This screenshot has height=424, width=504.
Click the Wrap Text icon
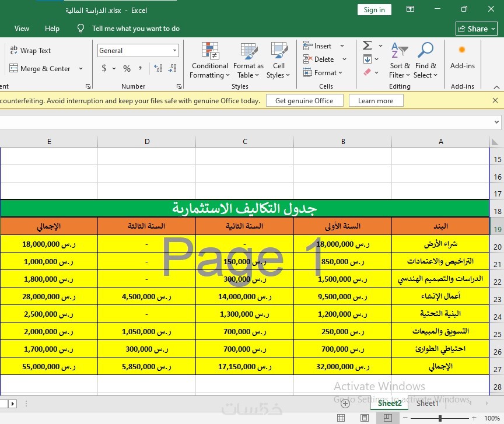coord(13,50)
